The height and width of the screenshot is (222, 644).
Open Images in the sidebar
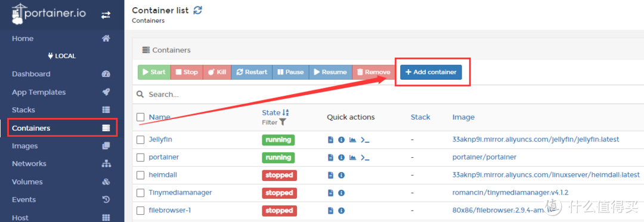pyautogui.click(x=62, y=146)
